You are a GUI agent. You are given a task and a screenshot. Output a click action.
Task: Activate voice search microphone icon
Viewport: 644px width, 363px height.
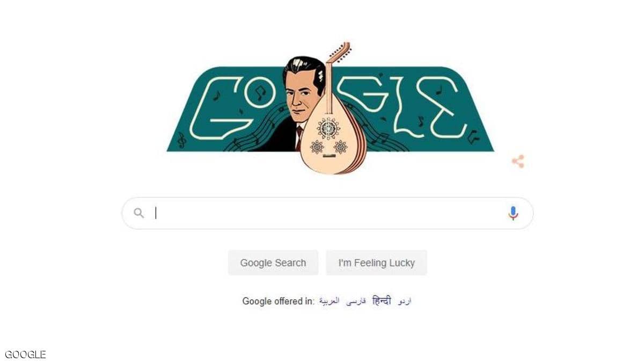(513, 213)
